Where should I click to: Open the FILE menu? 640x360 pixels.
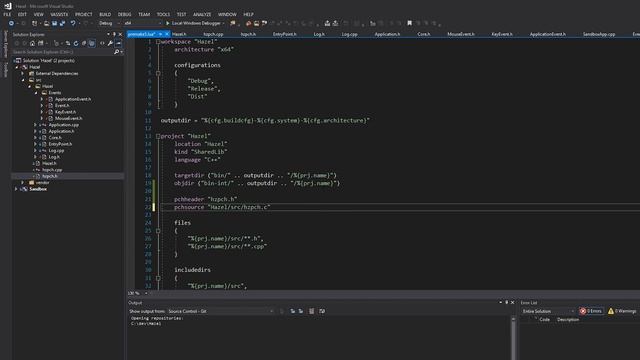tap(7, 14)
